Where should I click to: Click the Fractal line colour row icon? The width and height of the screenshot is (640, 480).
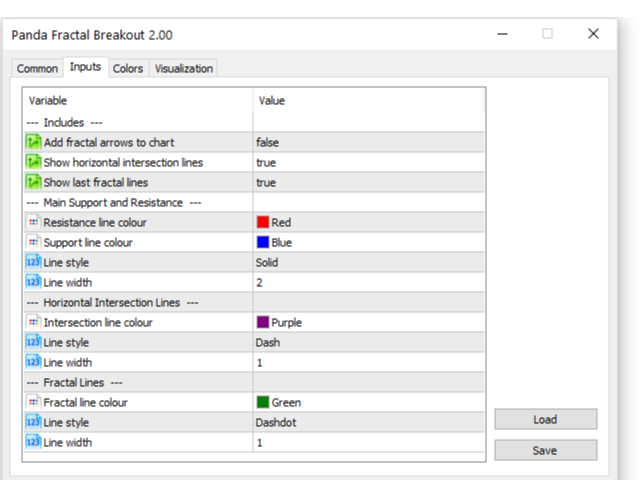(33, 402)
